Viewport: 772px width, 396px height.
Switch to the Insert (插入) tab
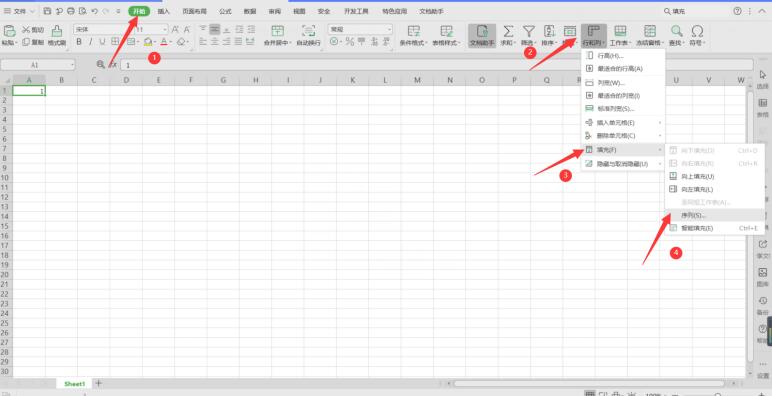pos(163,11)
